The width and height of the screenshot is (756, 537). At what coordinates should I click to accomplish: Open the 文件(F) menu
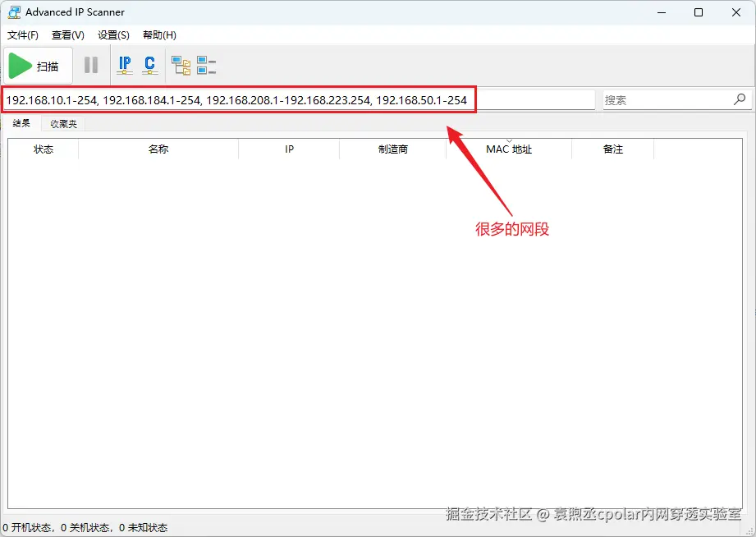click(x=23, y=35)
